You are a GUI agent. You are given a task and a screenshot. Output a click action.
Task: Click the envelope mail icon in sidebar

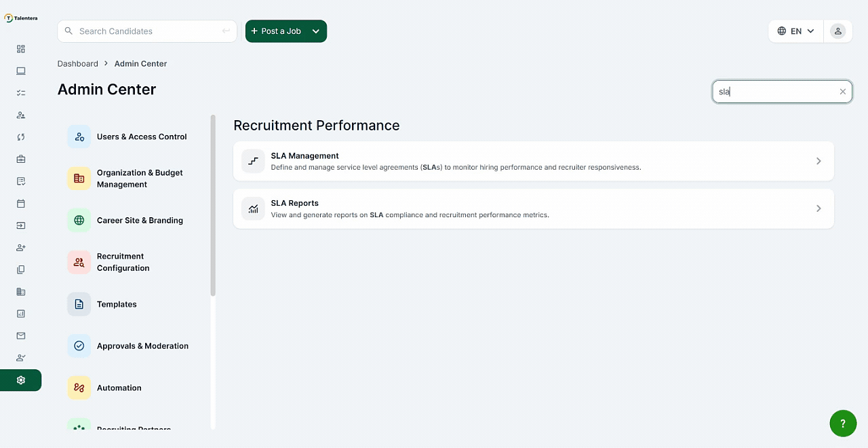[21, 335]
